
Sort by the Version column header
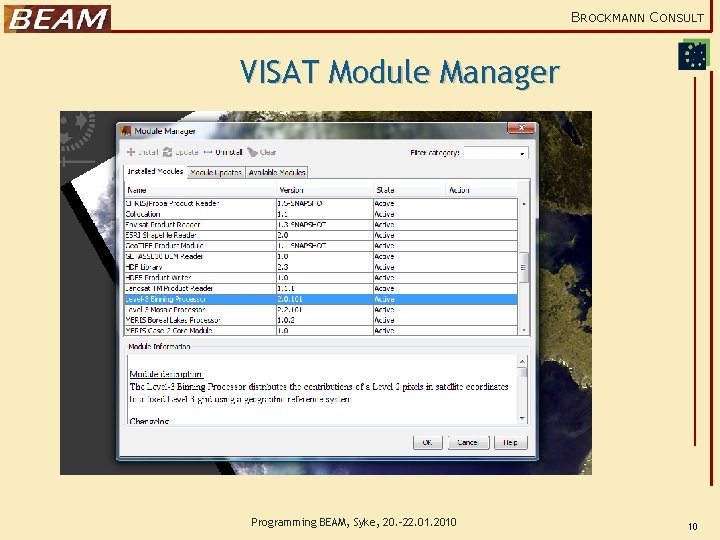click(x=325, y=190)
